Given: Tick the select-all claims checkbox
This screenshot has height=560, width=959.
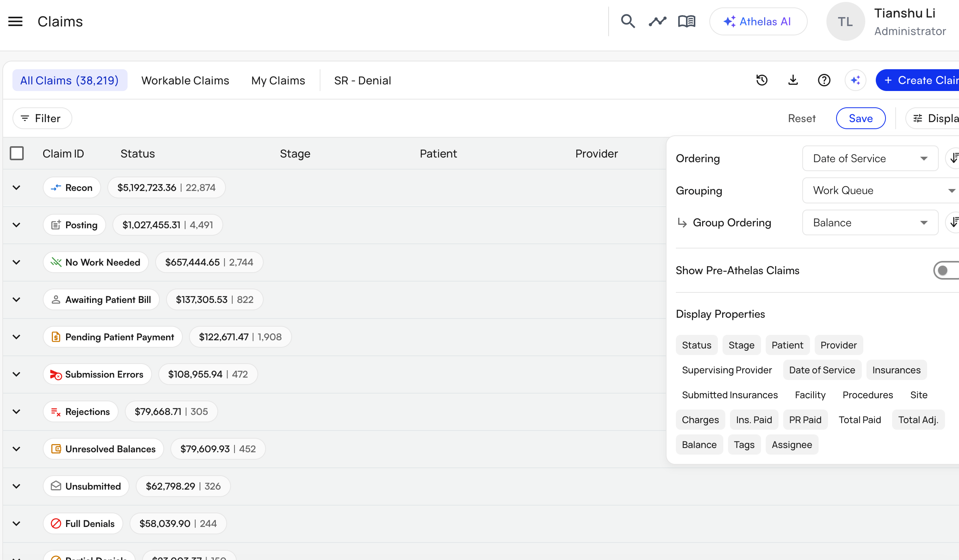Looking at the screenshot, I should (17, 153).
